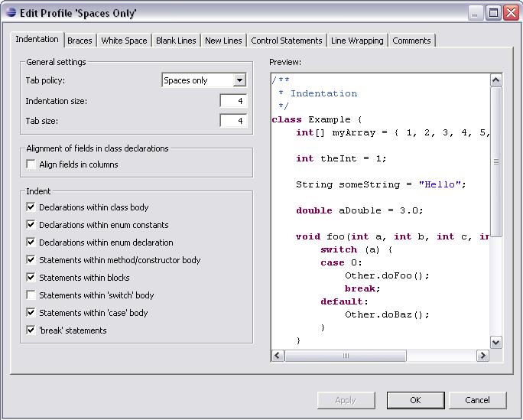Uncheck 'break' statements indent option
This screenshot has width=523, height=420.
tap(31, 330)
